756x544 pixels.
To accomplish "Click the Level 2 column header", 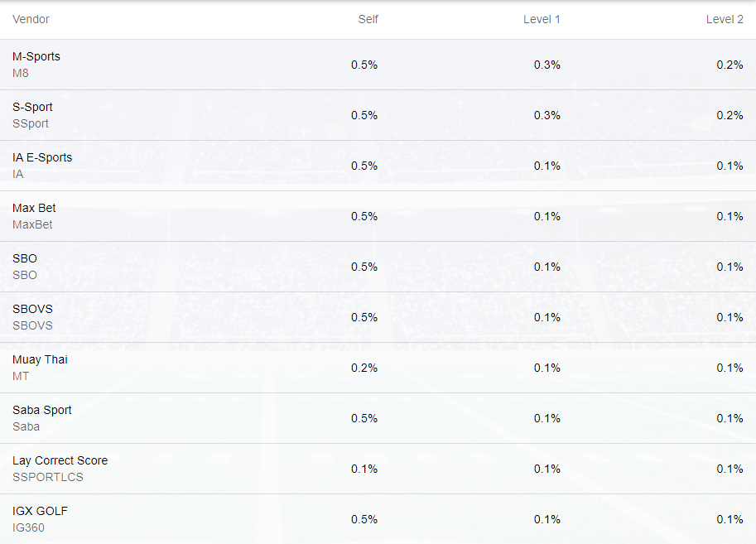I will [725, 19].
